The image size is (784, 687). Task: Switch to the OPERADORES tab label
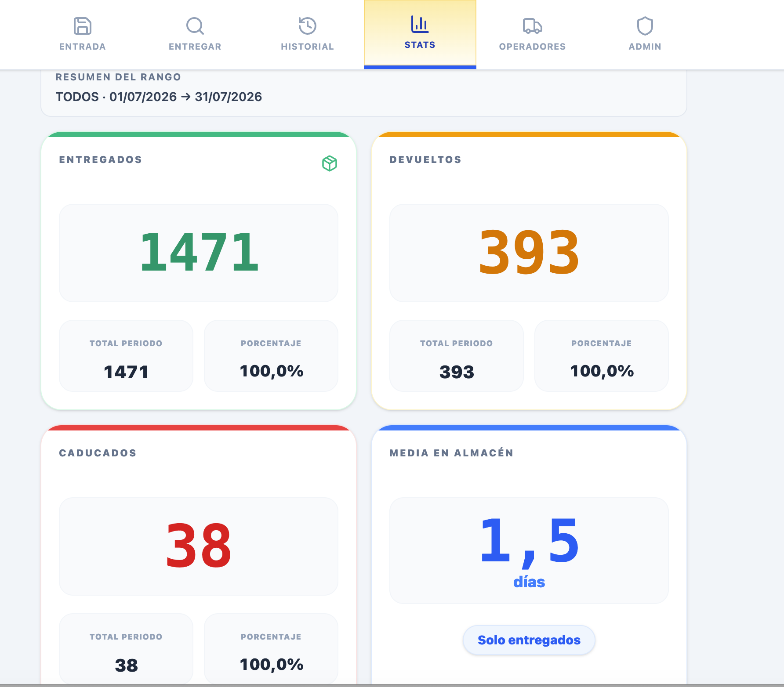click(533, 47)
